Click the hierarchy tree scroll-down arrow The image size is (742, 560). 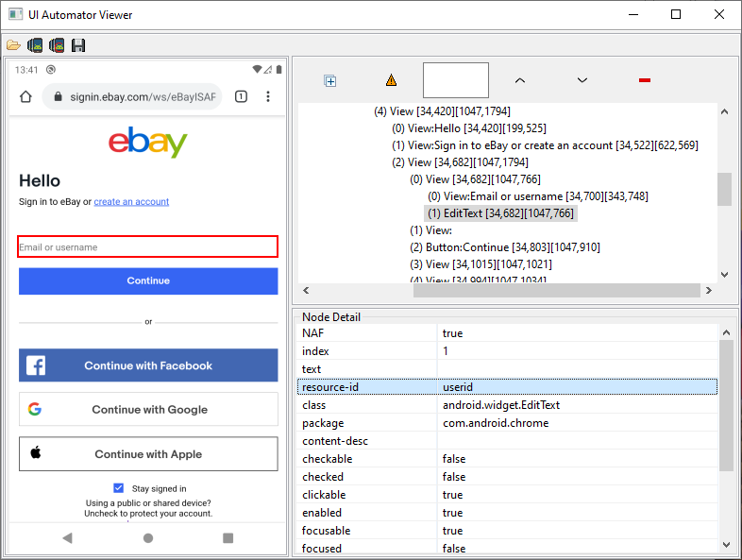pyautogui.click(x=724, y=275)
